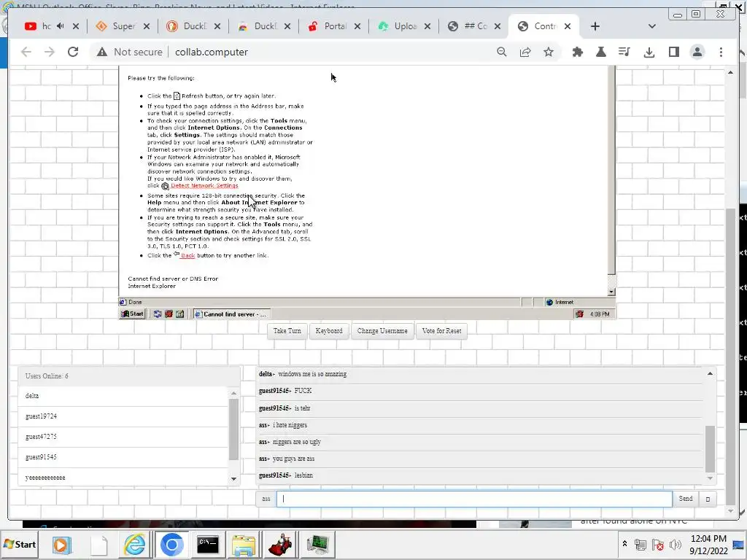Click the chat log scrollbar thumb

pos(710,448)
